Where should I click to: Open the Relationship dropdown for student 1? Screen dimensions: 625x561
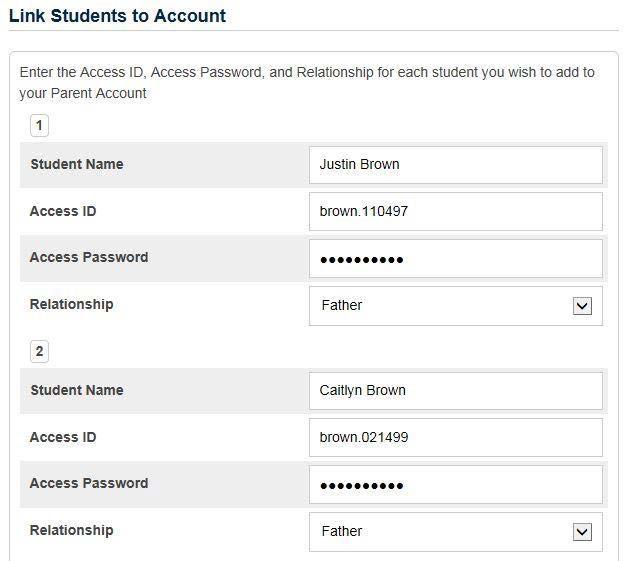pos(455,306)
